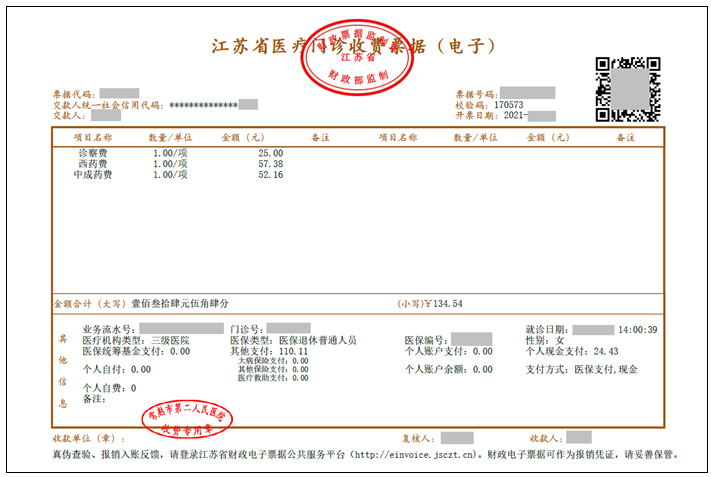
Task: Click the 交款人统一社会信用代码 label
Action: (108, 105)
